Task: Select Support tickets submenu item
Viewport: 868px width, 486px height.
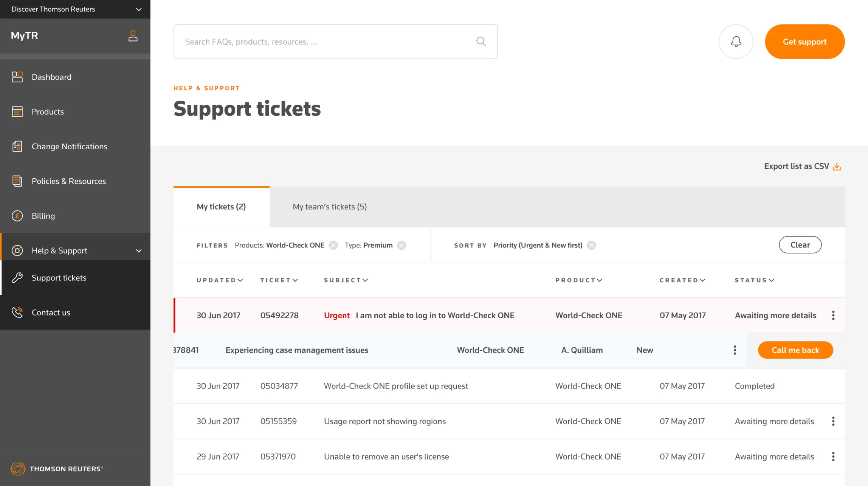Action: pyautogui.click(x=75, y=278)
